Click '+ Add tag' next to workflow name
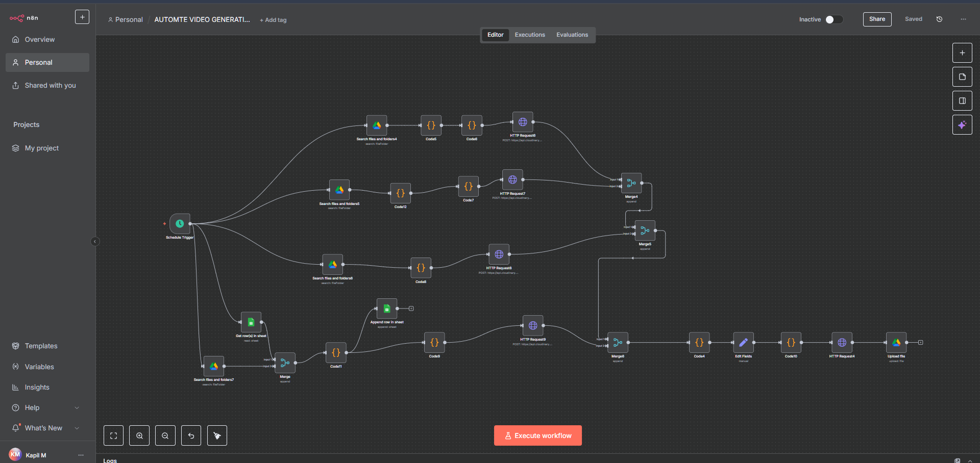980x463 pixels. tap(273, 20)
